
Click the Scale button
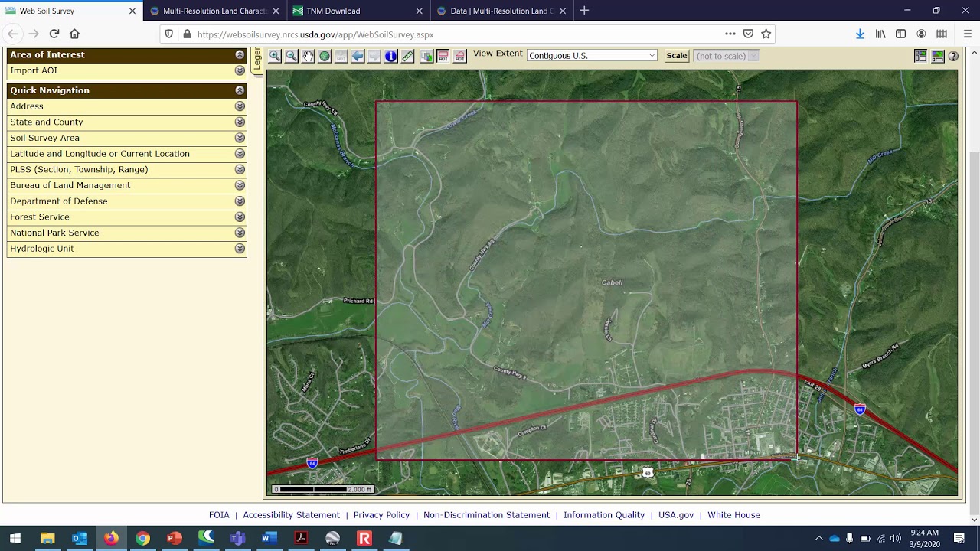point(677,56)
